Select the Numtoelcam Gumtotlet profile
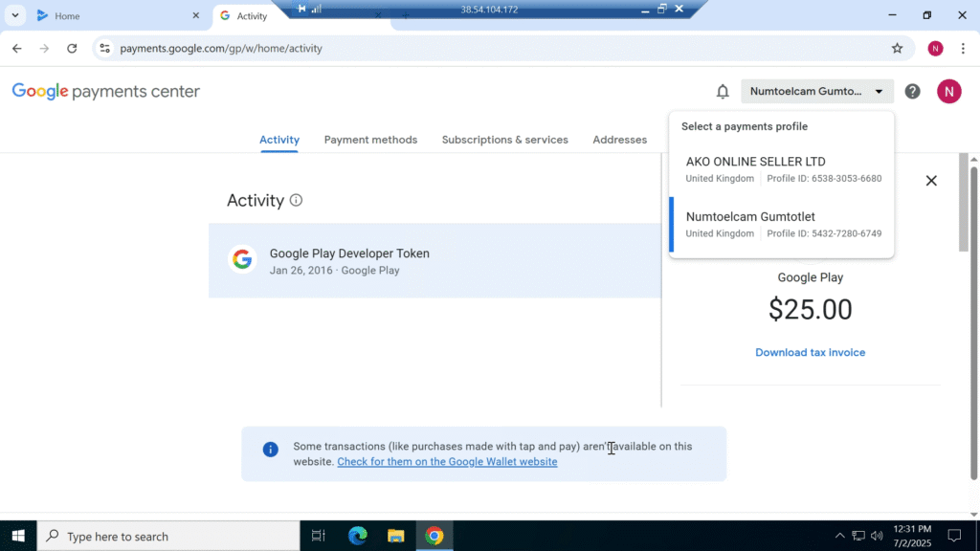Image resolution: width=980 pixels, height=551 pixels. (x=781, y=224)
